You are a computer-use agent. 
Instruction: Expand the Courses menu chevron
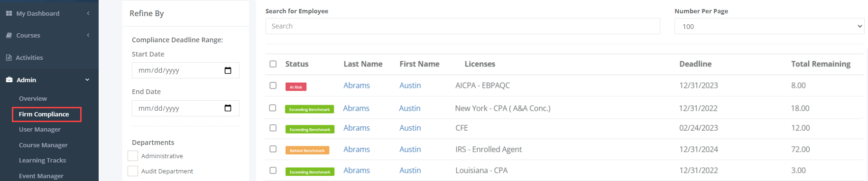pos(88,35)
